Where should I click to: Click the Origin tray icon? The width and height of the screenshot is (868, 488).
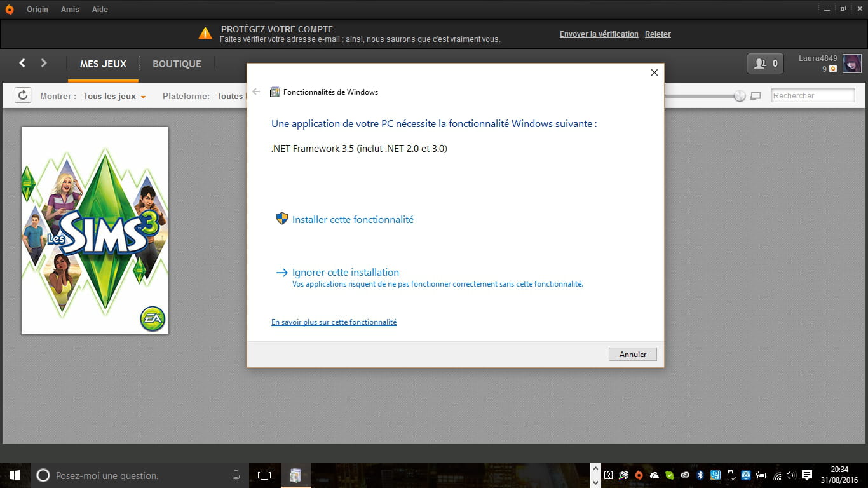pyautogui.click(x=639, y=475)
